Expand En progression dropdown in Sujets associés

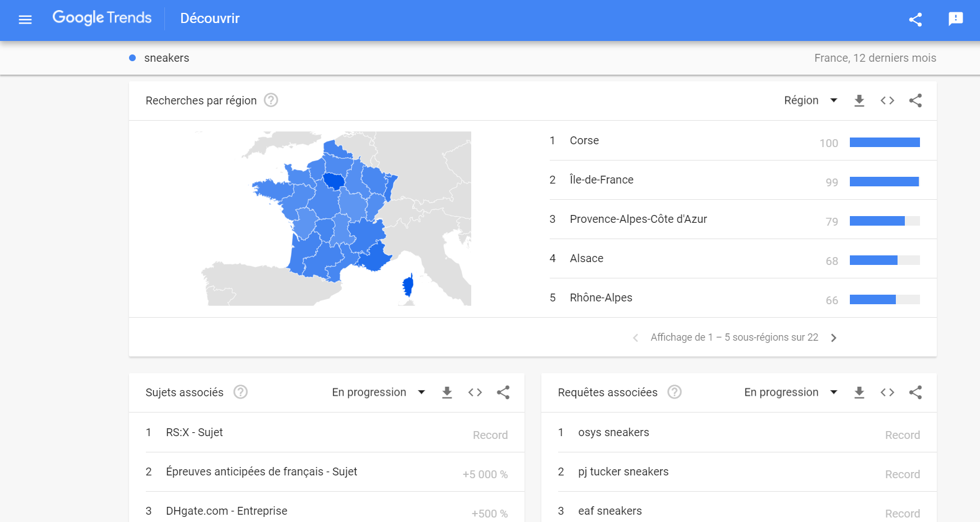pos(379,392)
